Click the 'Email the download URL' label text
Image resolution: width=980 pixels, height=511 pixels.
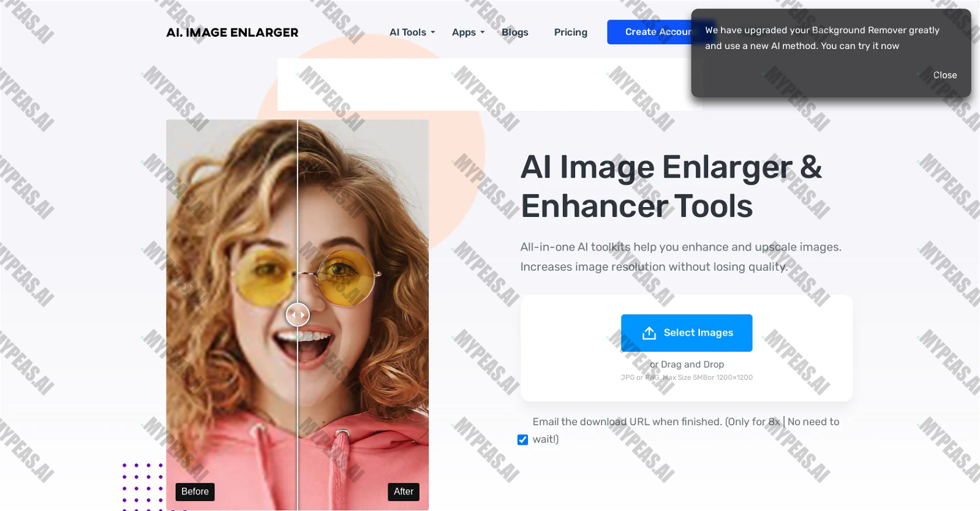click(686, 430)
